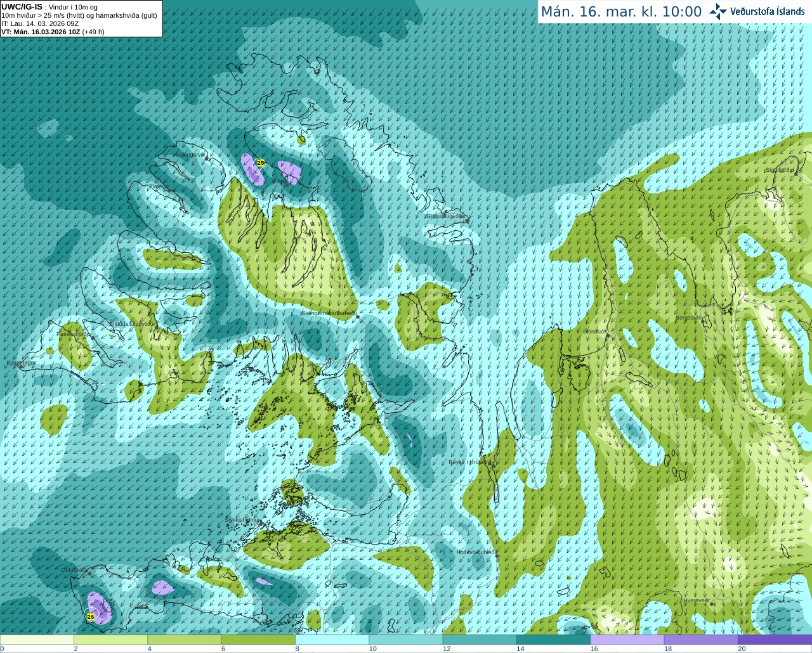Image resolution: width=812 pixels, height=653 pixels.
Task: Click the 'Bíldudalsflugvöllur' station label
Action: 132,323
